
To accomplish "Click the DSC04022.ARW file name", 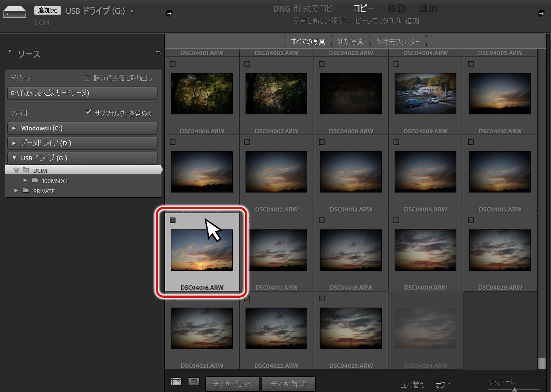I will point(277,366).
